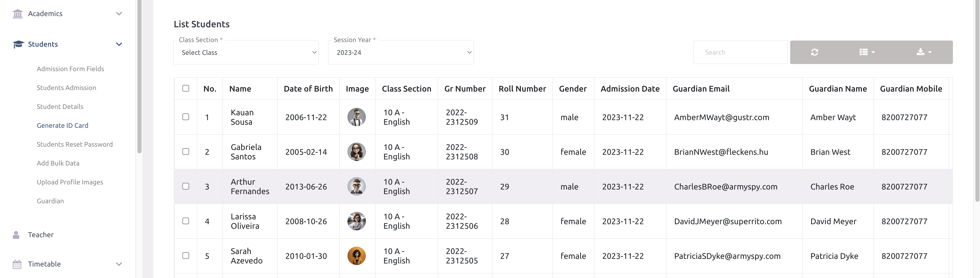Click the student Search field
This screenshot has height=278, width=980.
tap(740, 52)
